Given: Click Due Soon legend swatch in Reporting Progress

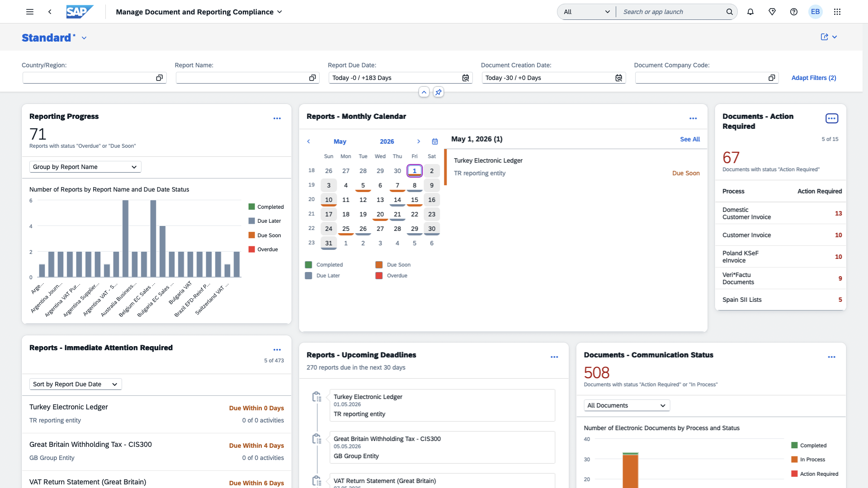Looking at the screenshot, I should pos(252,235).
